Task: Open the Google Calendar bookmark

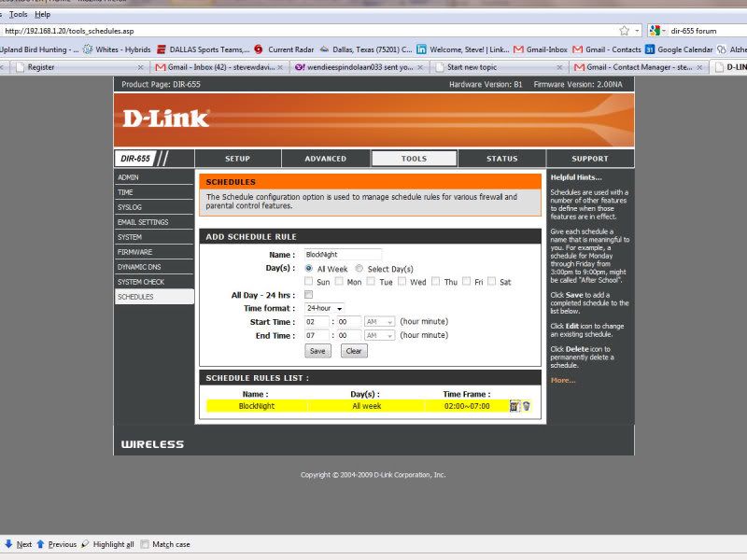Action: [679, 49]
